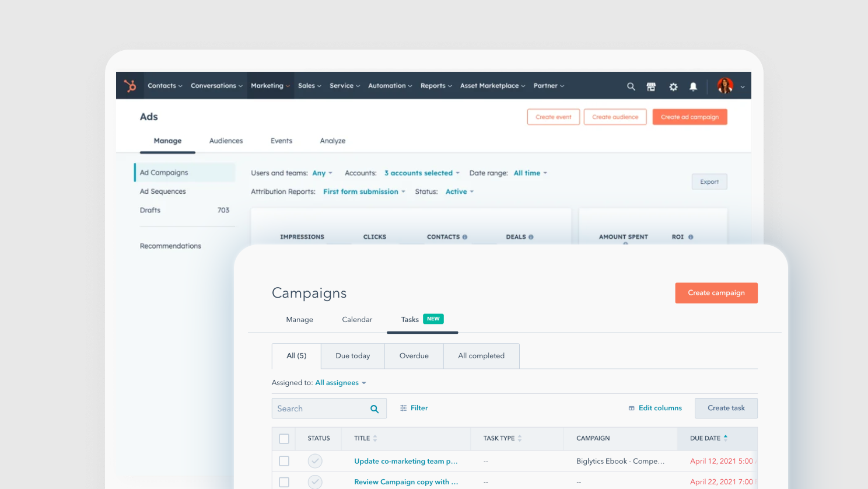Viewport: 868px width, 489px height.
Task: Expand the Contacts menu
Action: point(165,86)
